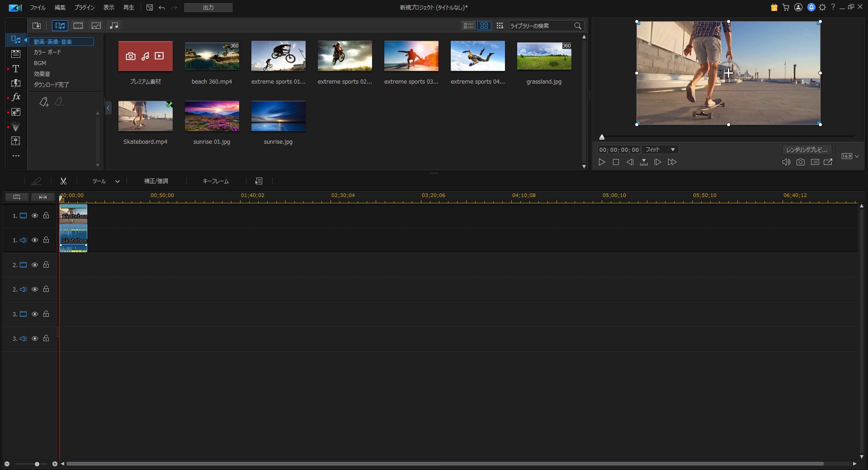
Task: Click the 出力 button
Action: (x=208, y=8)
